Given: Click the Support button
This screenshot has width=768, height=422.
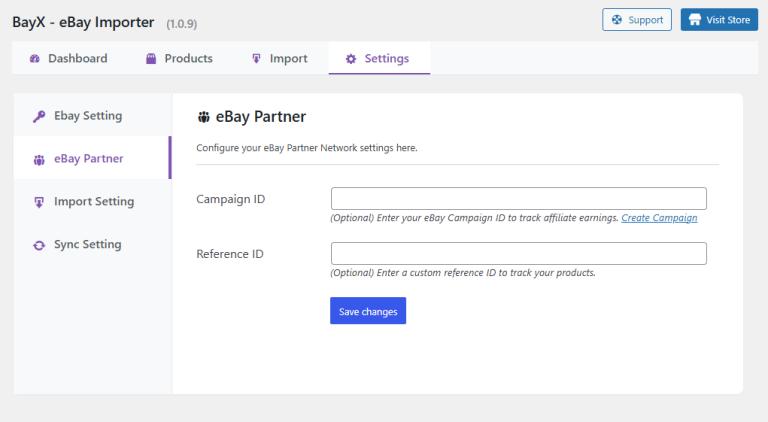Looking at the screenshot, I should click(637, 20).
